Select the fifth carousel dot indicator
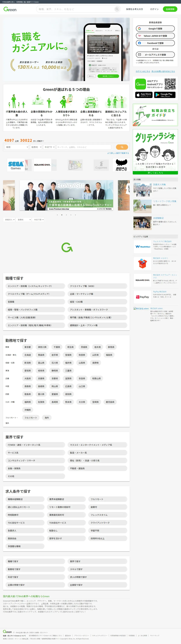 click(x=75, y=215)
